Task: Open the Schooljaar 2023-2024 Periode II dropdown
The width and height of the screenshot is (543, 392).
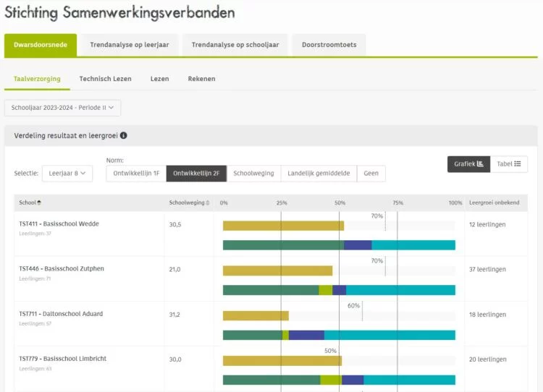Action: click(62, 108)
